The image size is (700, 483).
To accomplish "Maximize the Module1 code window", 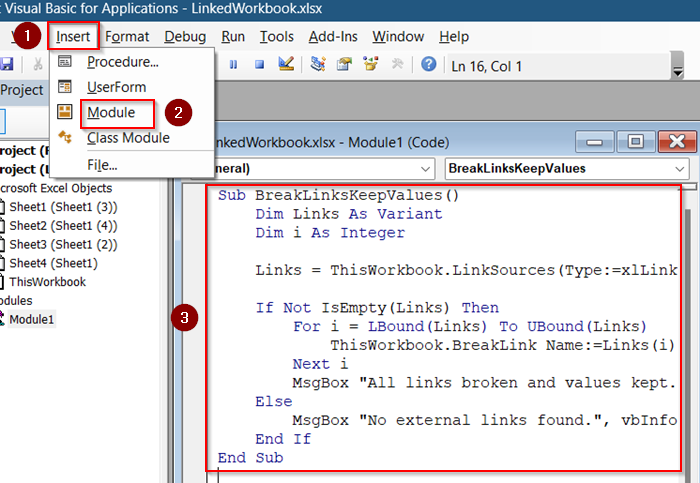I will (x=636, y=142).
